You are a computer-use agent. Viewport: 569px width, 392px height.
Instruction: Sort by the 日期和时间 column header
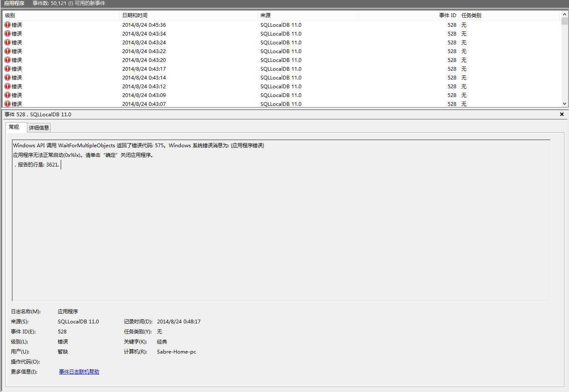pyautogui.click(x=188, y=15)
